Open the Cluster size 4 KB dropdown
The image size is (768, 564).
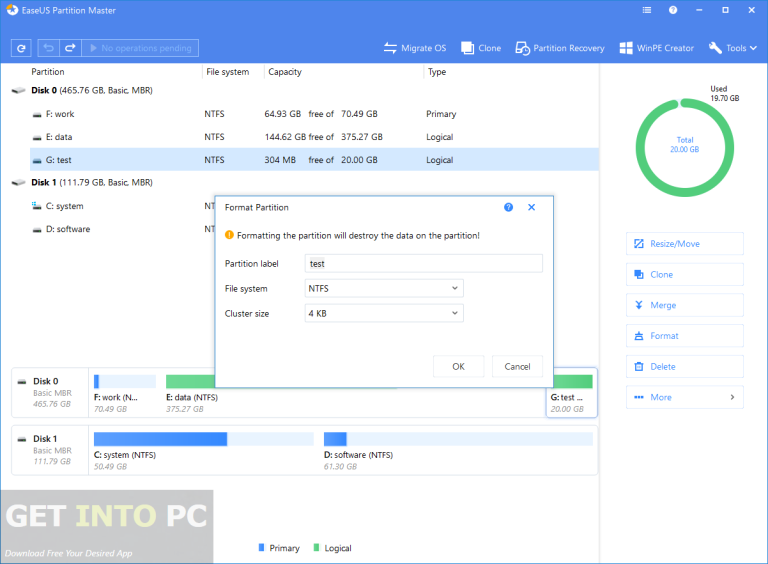384,313
